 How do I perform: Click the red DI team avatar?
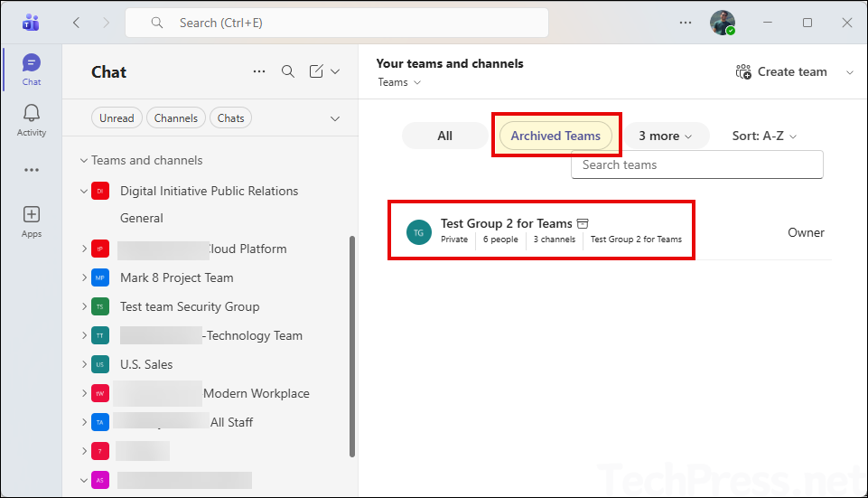pos(100,191)
